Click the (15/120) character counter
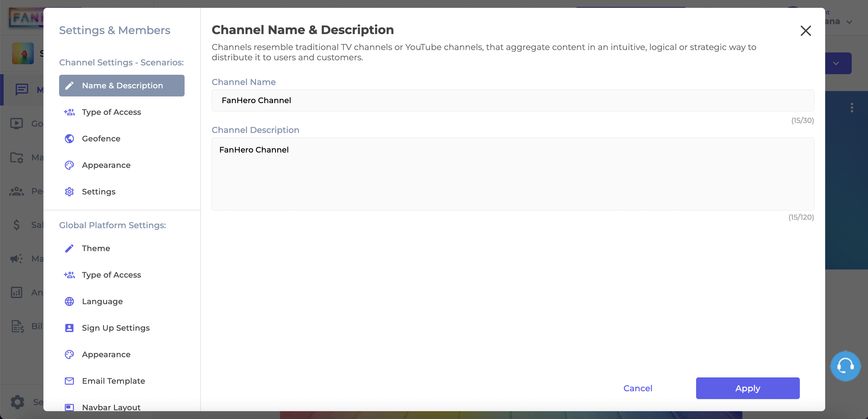The width and height of the screenshot is (868, 419). click(801, 217)
